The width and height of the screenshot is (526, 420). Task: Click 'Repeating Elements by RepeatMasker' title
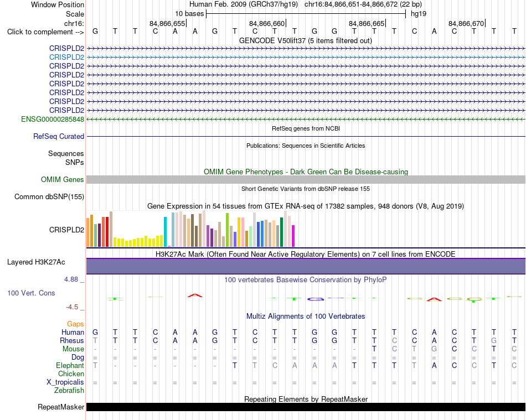[x=306, y=399]
